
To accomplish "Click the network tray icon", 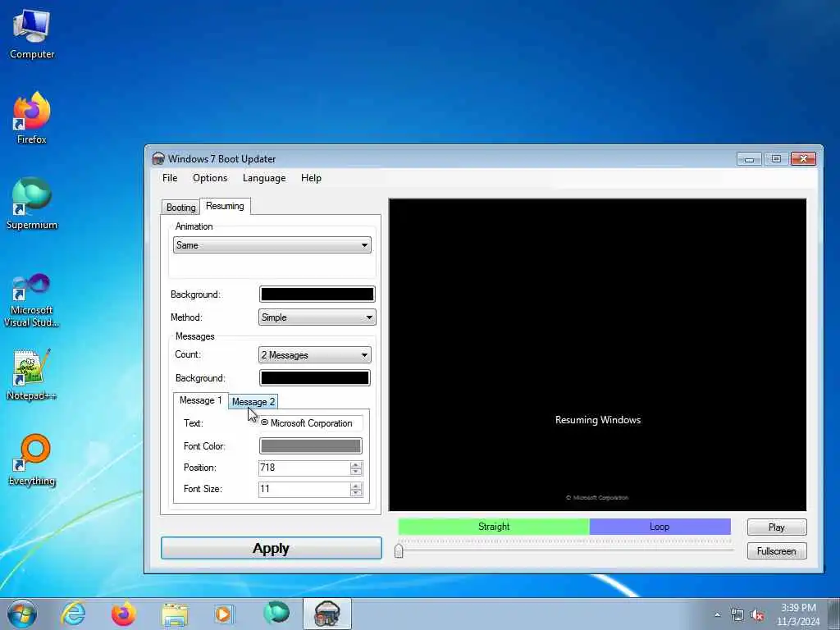I will tap(737, 615).
